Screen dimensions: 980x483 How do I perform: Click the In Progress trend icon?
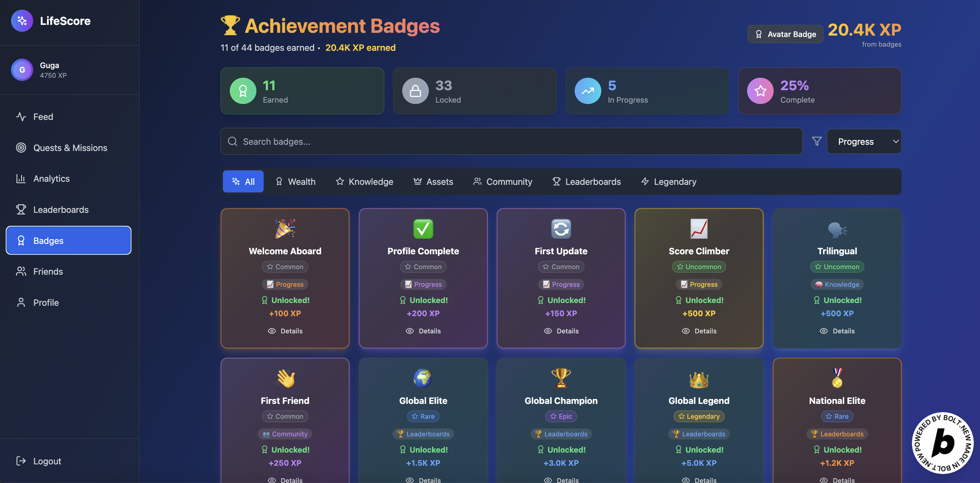(587, 91)
